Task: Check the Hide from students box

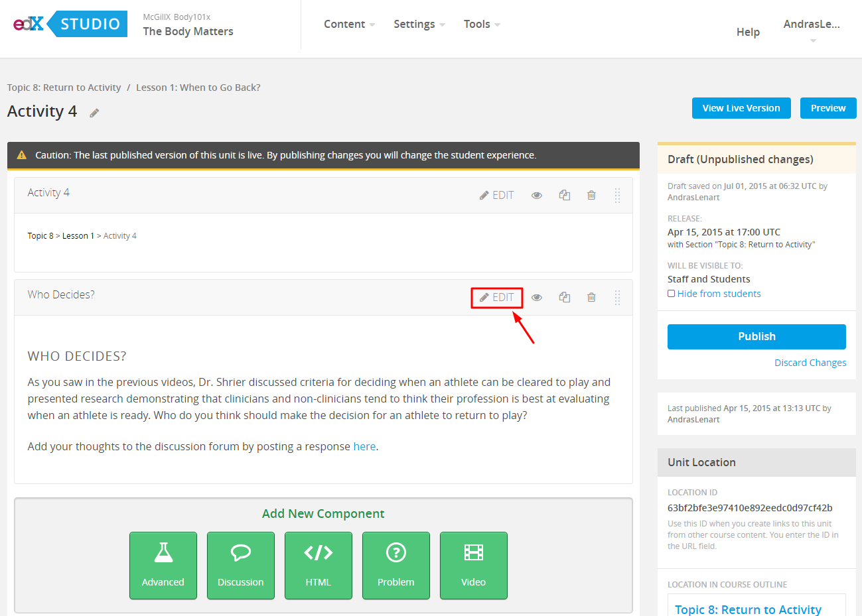Action: click(x=672, y=294)
